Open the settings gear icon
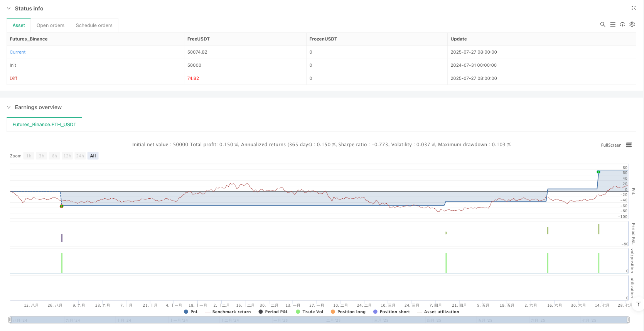The height and width of the screenshot is (331, 644). (x=632, y=24)
